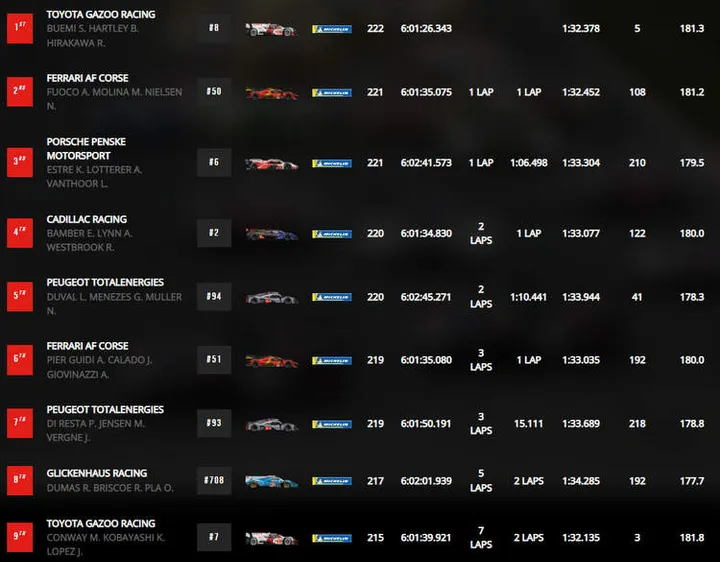Click the 3rd position red badge
The width and height of the screenshot is (720, 562).
[x=20, y=163]
